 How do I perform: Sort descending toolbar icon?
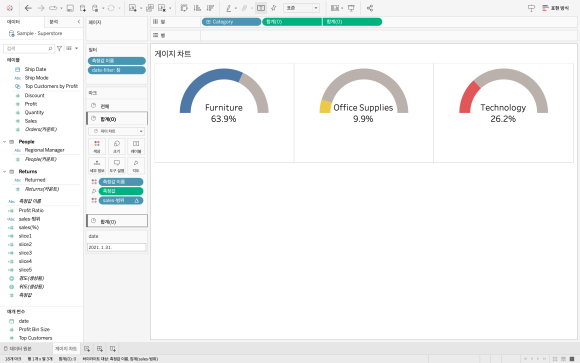point(210,8)
